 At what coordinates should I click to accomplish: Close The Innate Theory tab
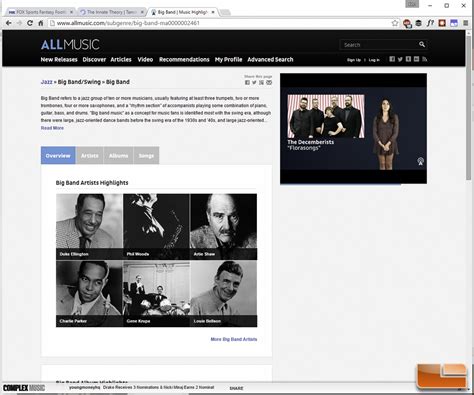point(142,12)
